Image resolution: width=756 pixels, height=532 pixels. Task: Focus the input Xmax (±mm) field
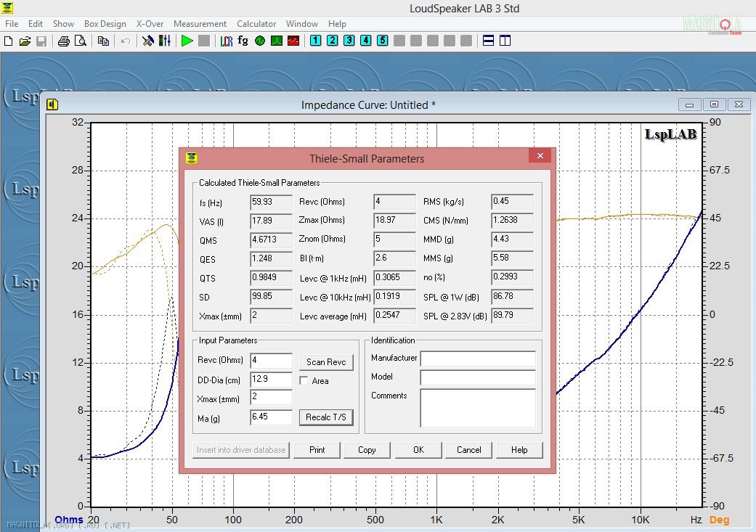[x=271, y=397]
